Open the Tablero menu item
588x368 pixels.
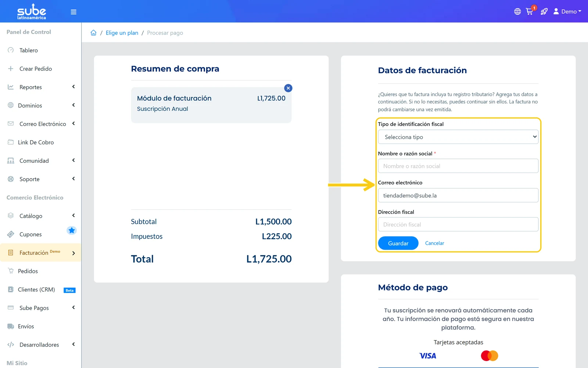click(x=40, y=50)
